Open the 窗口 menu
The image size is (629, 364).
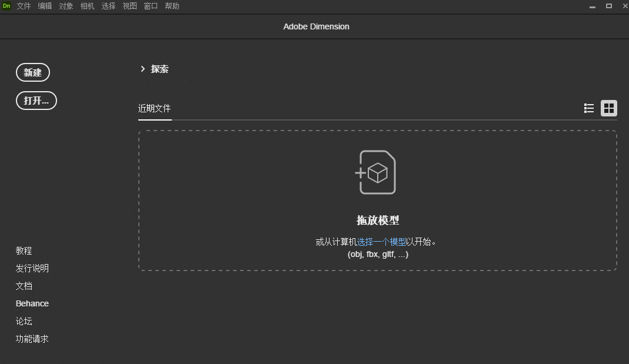pyautogui.click(x=151, y=6)
